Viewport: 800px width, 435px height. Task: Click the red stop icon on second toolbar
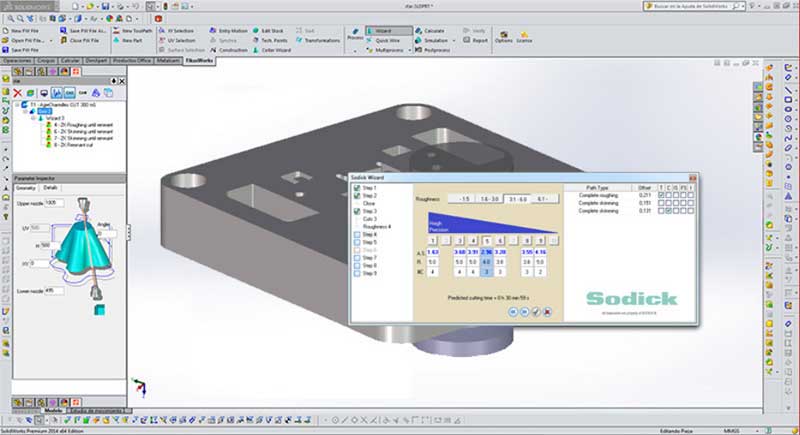coord(158,19)
